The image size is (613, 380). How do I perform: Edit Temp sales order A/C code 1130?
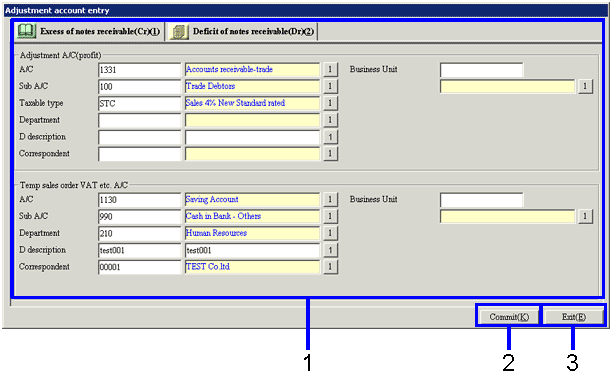pyautogui.click(x=140, y=200)
